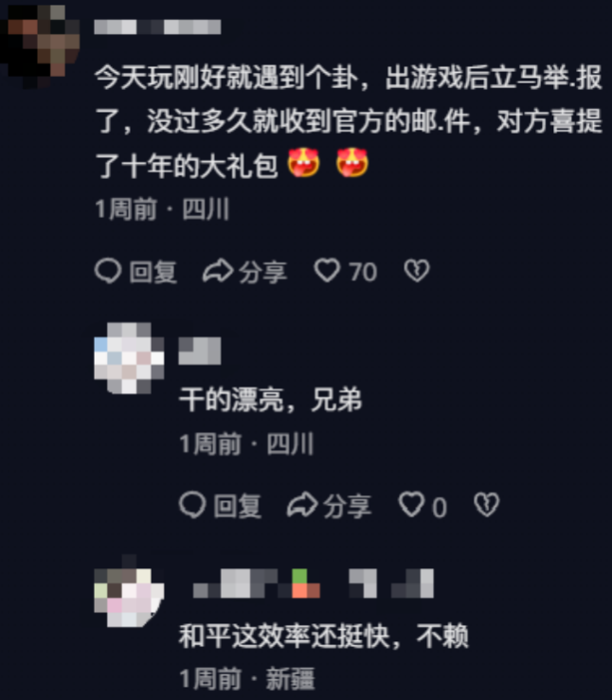Click username above '和平这效率还挺快，不赖'
Image resolution: width=612 pixels, height=700 pixels.
point(313,583)
